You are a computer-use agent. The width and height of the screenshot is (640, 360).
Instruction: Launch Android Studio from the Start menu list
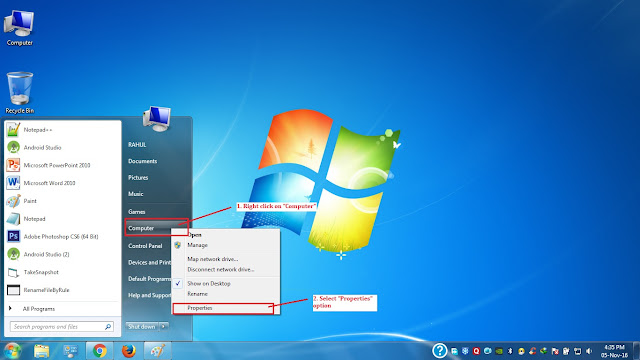[62, 147]
